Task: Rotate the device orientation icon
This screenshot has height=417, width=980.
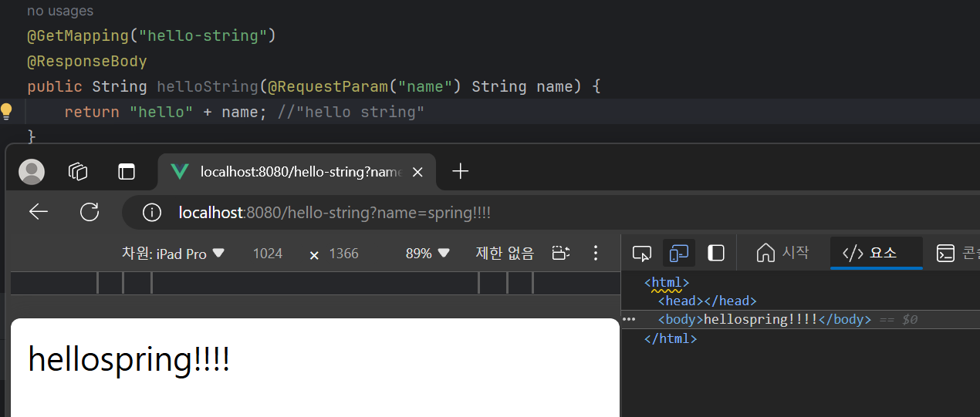Action: [x=561, y=253]
